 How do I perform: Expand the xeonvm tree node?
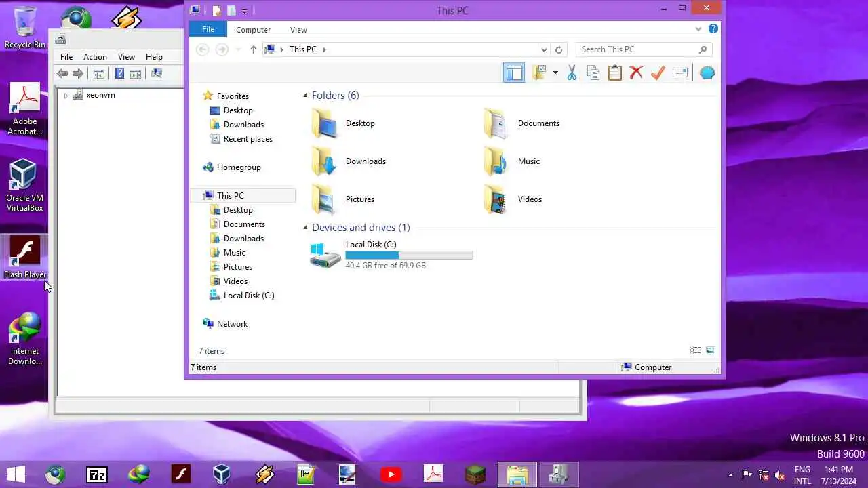coord(66,96)
